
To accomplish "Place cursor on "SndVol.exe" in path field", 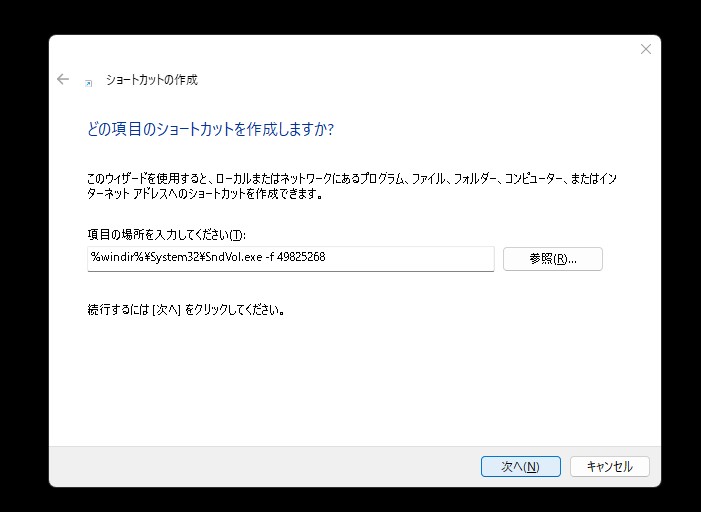I will point(229,258).
